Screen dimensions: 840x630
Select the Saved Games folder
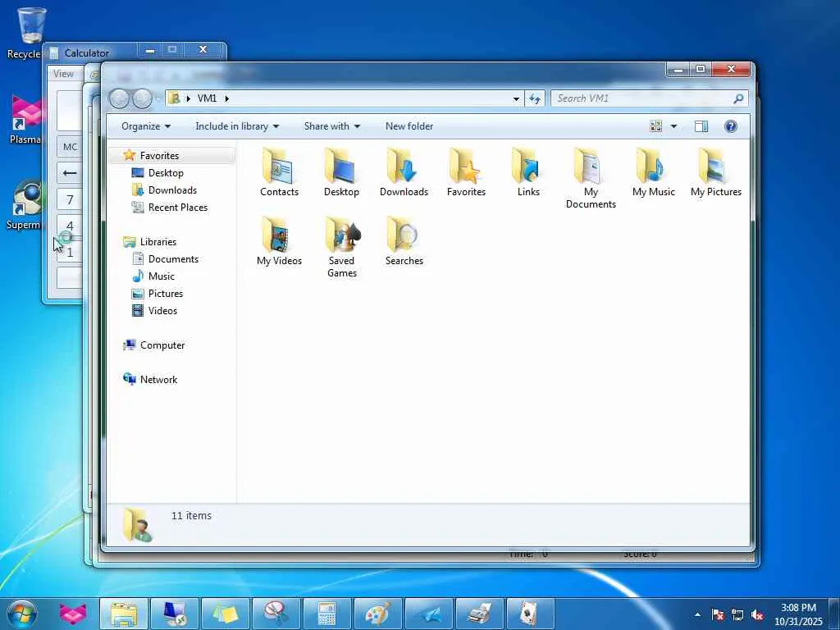coord(342,248)
